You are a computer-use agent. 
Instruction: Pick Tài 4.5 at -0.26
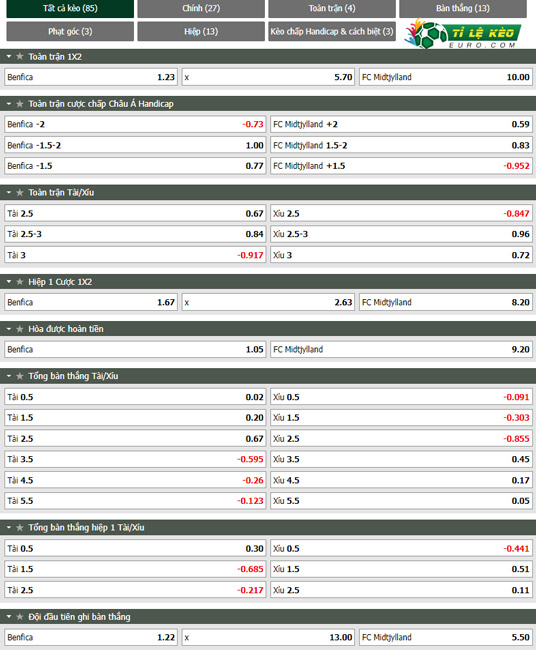pyautogui.click(x=135, y=480)
